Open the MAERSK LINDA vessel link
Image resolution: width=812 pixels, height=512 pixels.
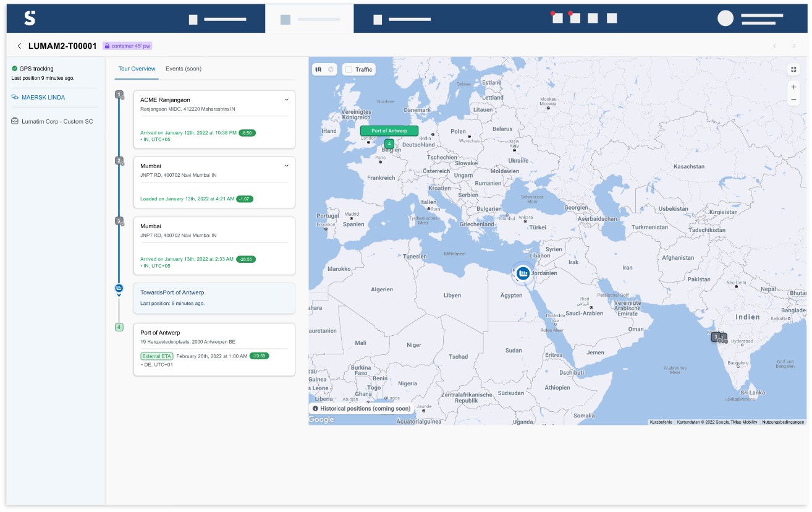(x=43, y=97)
